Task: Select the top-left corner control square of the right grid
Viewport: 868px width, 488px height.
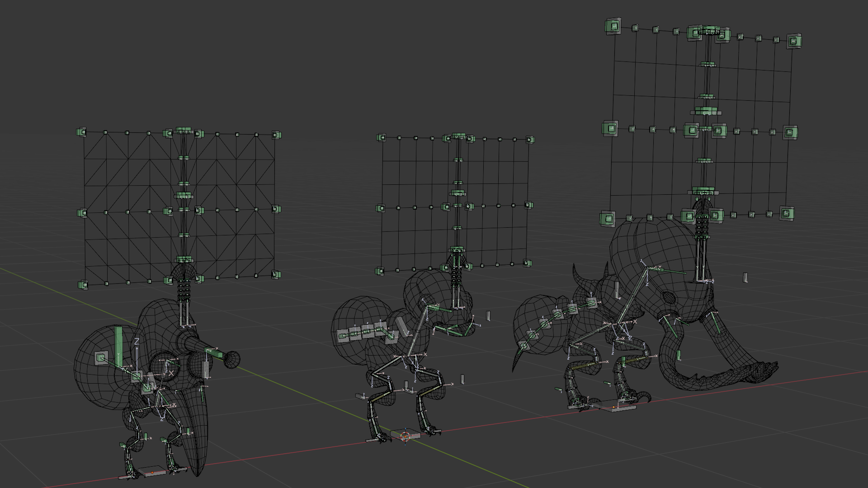Action: (613, 27)
